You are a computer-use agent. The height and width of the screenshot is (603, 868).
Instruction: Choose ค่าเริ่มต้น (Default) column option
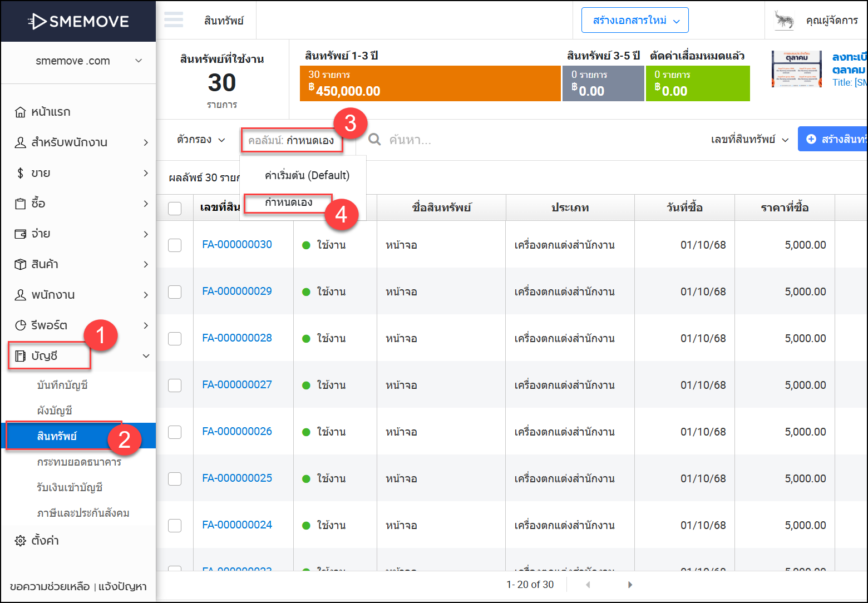[x=307, y=176]
